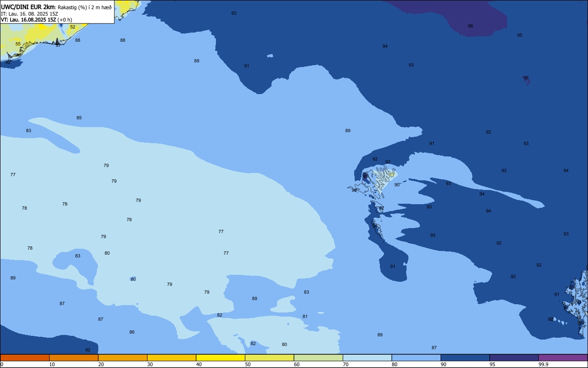Click the title text 'UWC/DINI EUR 2km'
588x368 pixels.
tap(28, 7)
